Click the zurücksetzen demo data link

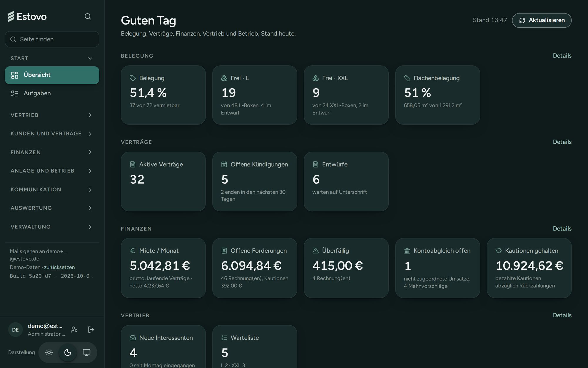point(59,267)
